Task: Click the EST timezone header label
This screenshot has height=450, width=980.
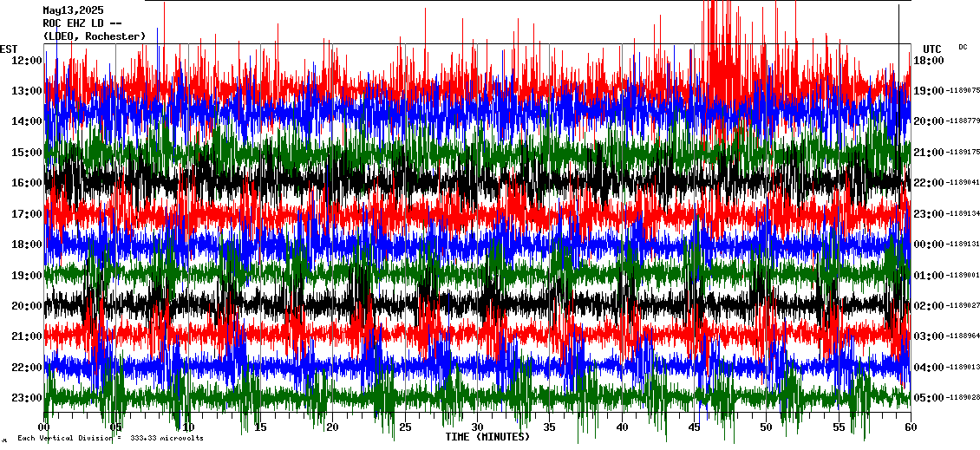Action: pos(9,49)
